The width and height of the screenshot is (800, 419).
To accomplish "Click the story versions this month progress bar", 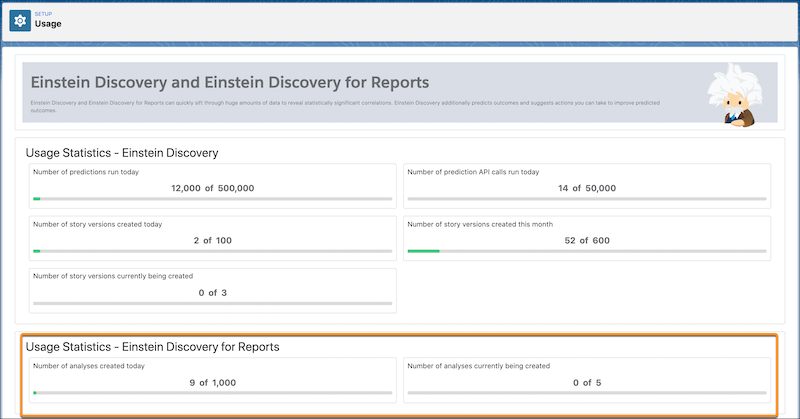I will [x=587, y=251].
